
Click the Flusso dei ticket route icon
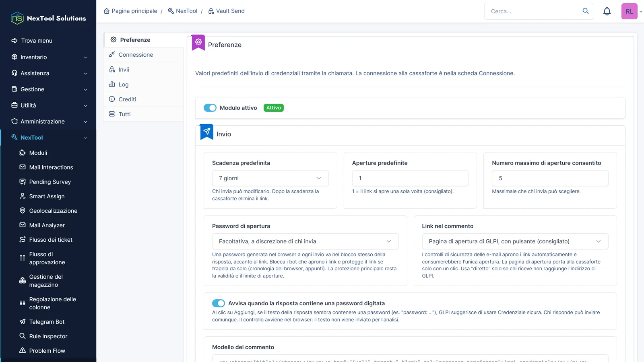pos(23,239)
